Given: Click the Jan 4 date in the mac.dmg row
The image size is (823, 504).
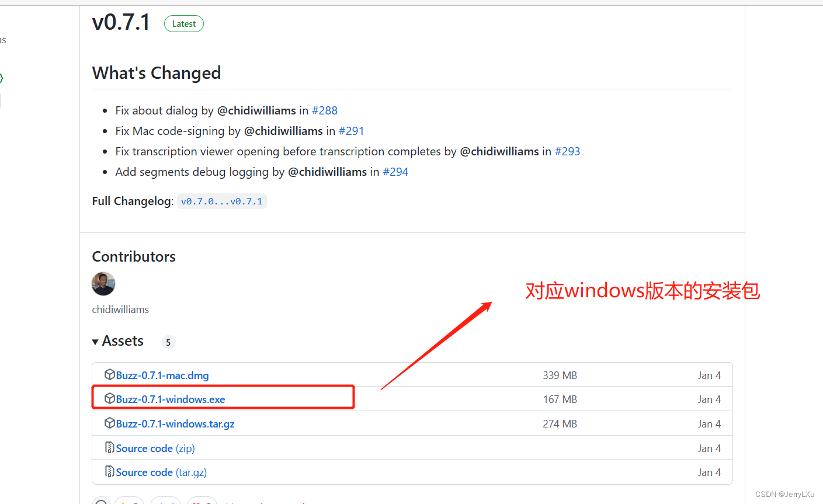Looking at the screenshot, I should tap(709, 375).
